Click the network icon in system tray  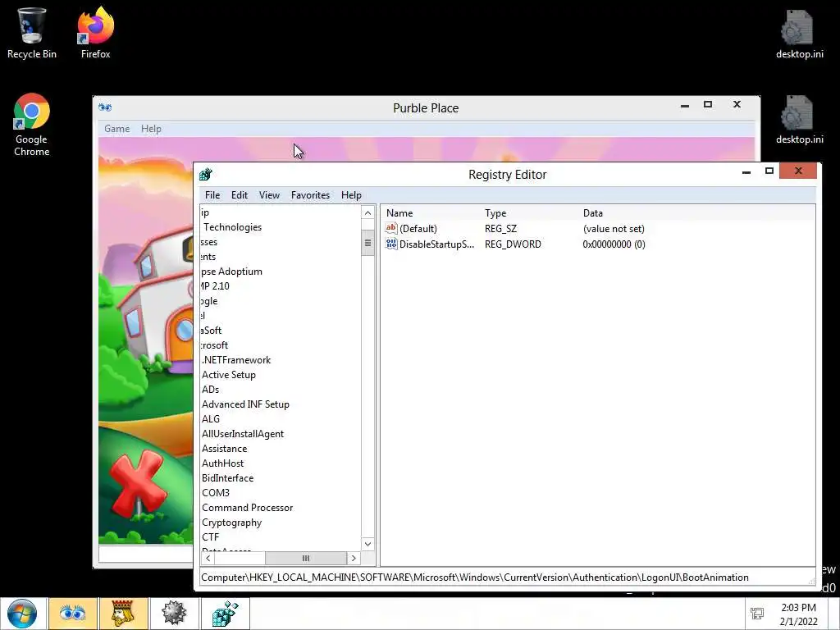757,614
